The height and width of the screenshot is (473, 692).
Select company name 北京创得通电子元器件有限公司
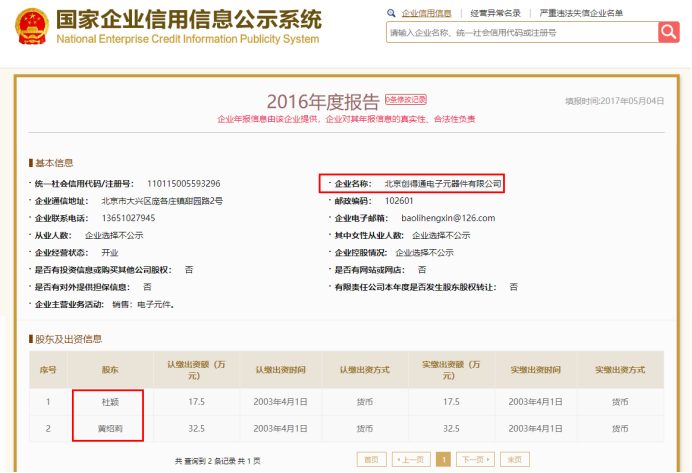click(x=443, y=184)
